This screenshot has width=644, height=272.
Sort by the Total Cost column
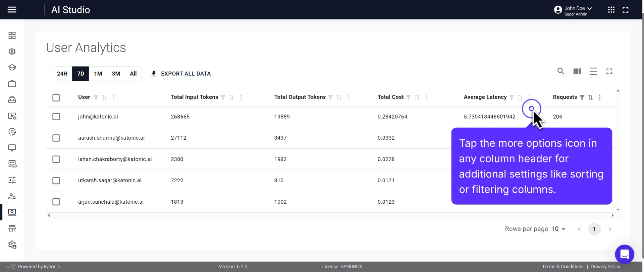point(417,97)
